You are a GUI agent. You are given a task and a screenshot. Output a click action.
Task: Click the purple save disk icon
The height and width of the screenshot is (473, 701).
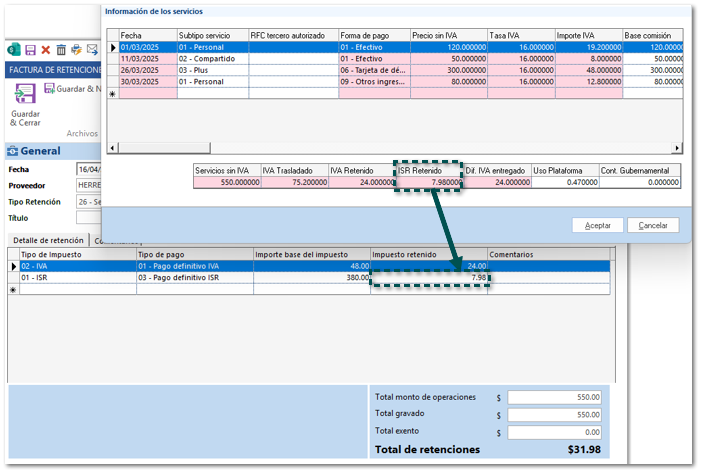point(30,49)
